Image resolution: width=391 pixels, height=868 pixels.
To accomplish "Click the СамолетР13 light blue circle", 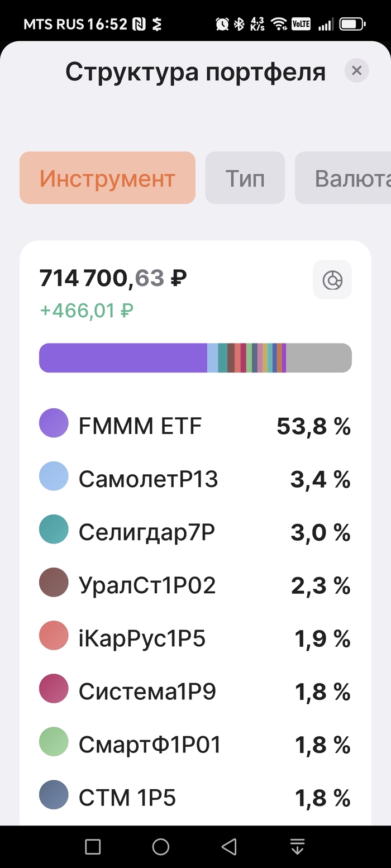I will tap(54, 479).
